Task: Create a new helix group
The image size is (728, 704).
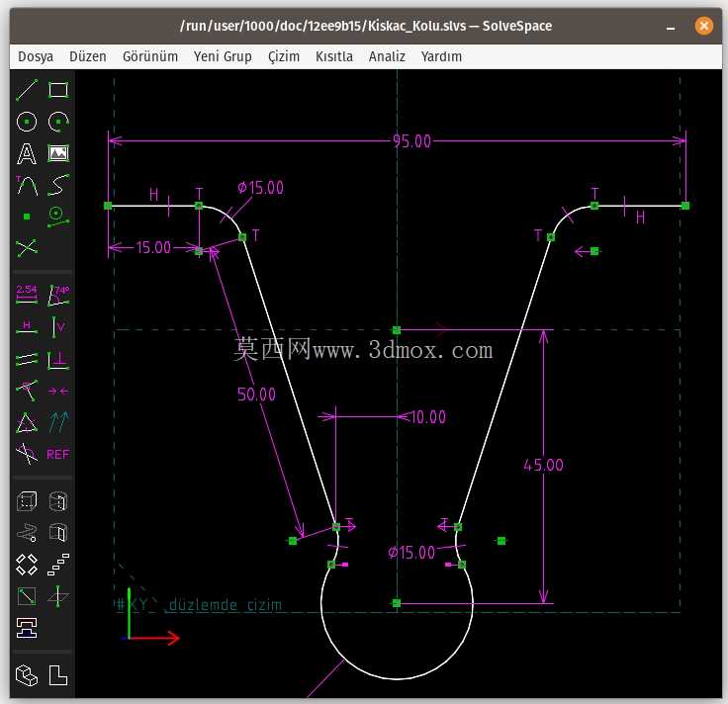Action: 27,533
